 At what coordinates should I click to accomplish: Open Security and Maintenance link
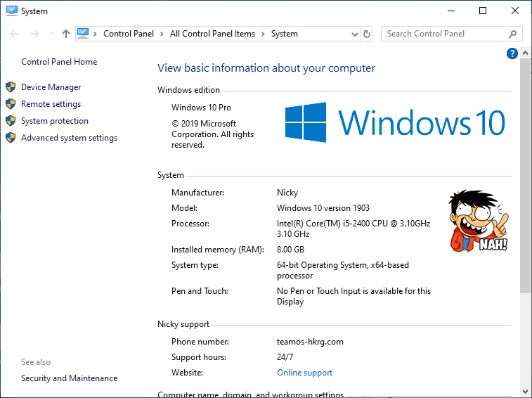tap(69, 378)
